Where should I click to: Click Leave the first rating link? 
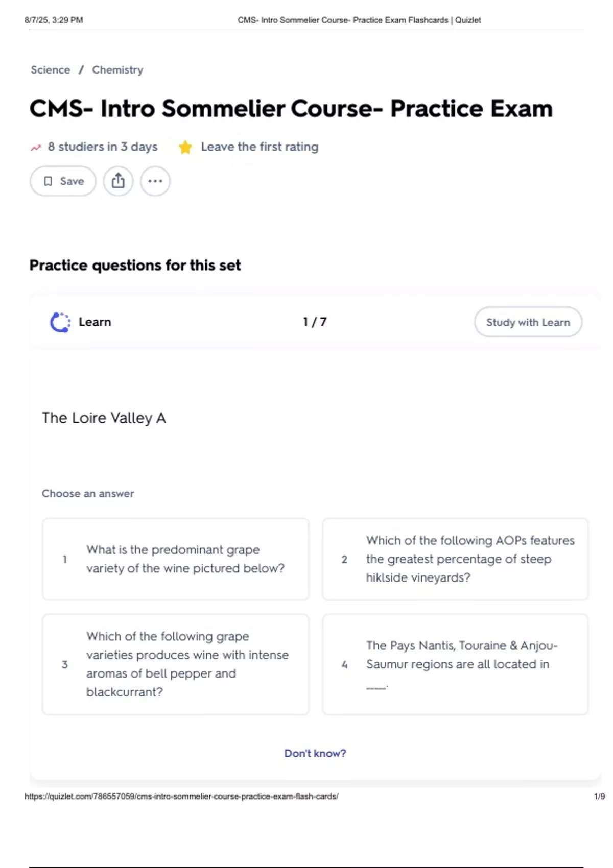[x=260, y=147]
